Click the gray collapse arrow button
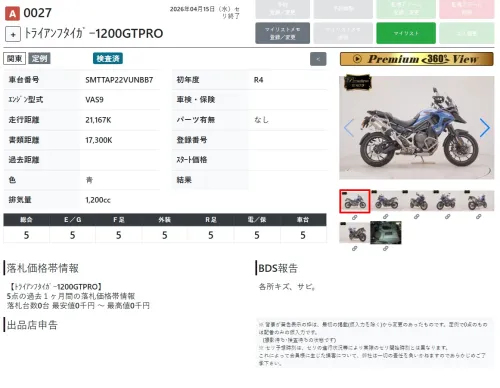Image resolution: width=500 pixels, height=388 pixels. point(318,59)
